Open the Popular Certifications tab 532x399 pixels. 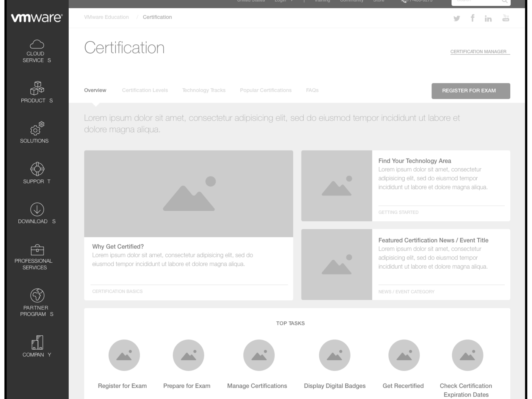(x=266, y=90)
